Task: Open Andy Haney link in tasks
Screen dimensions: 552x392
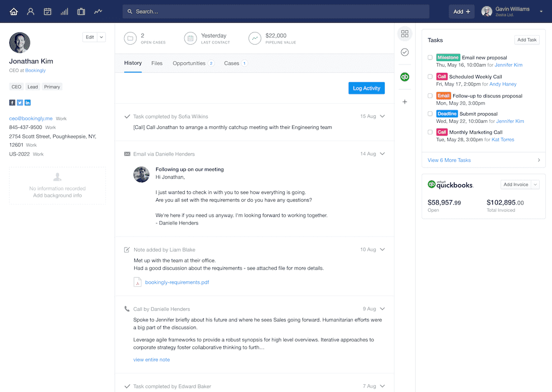Action: (x=503, y=84)
